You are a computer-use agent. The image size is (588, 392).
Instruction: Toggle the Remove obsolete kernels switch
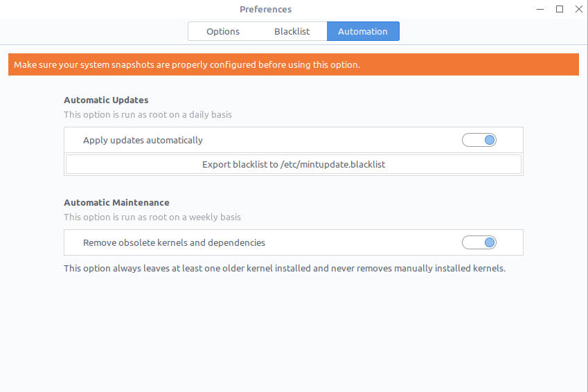point(479,242)
